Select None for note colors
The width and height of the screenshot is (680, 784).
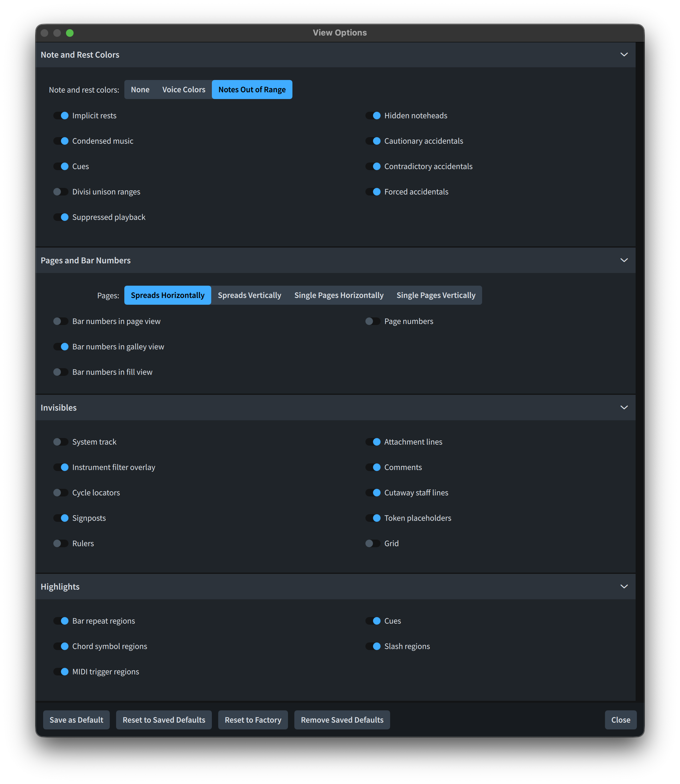[x=140, y=90]
